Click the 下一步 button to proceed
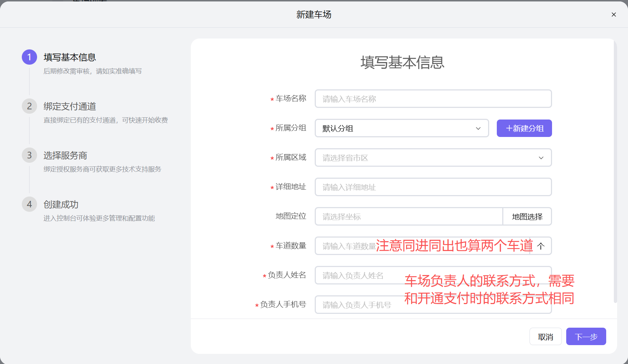 click(x=586, y=336)
